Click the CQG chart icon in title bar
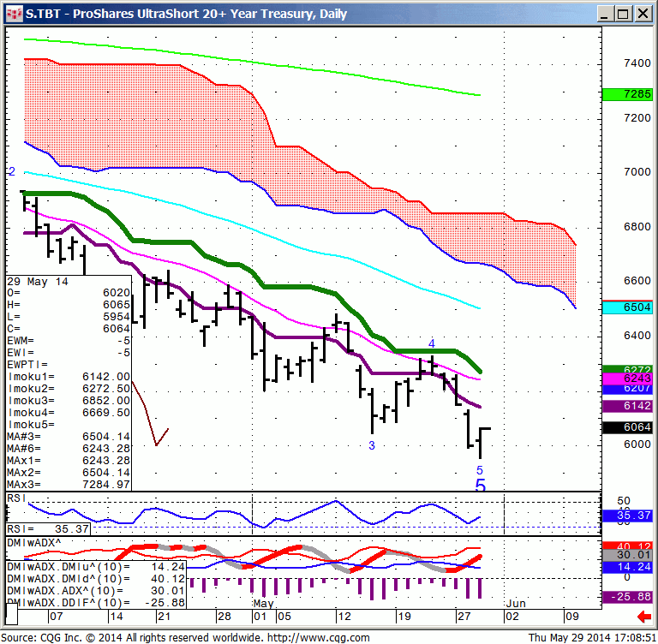The width and height of the screenshot is (658, 644). pyautogui.click(x=15, y=14)
